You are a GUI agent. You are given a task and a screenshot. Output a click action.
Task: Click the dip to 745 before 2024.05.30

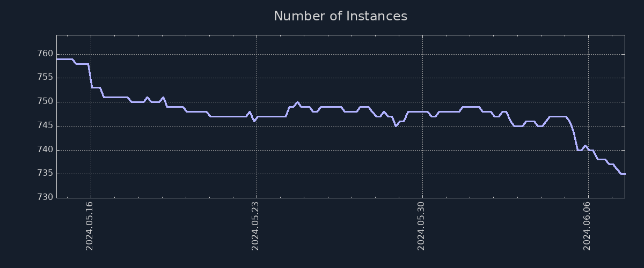(x=396, y=126)
